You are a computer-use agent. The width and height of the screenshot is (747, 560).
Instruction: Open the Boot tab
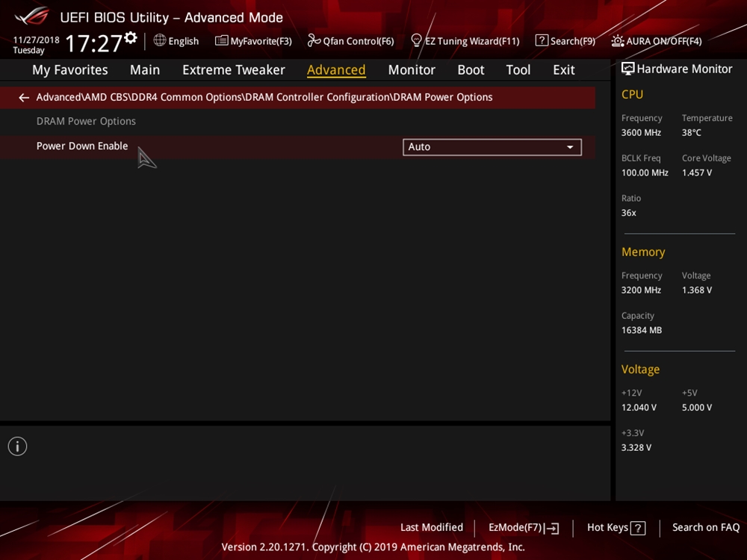(471, 70)
